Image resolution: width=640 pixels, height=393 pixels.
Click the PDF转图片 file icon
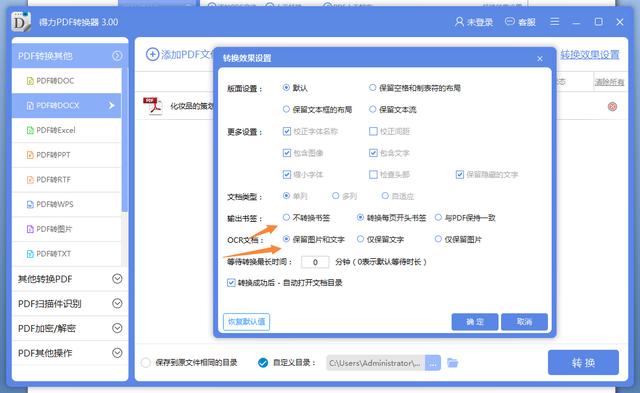[30, 229]
